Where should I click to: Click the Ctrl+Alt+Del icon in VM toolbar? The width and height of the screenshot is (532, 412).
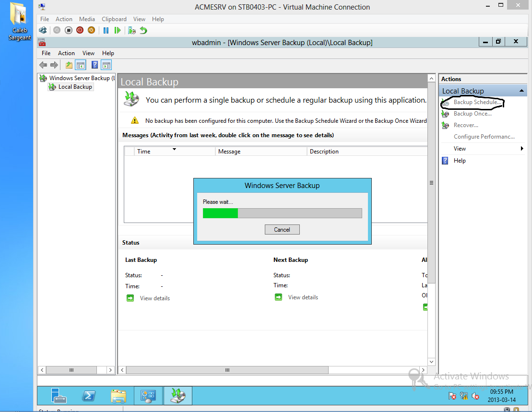coord(43,30)
